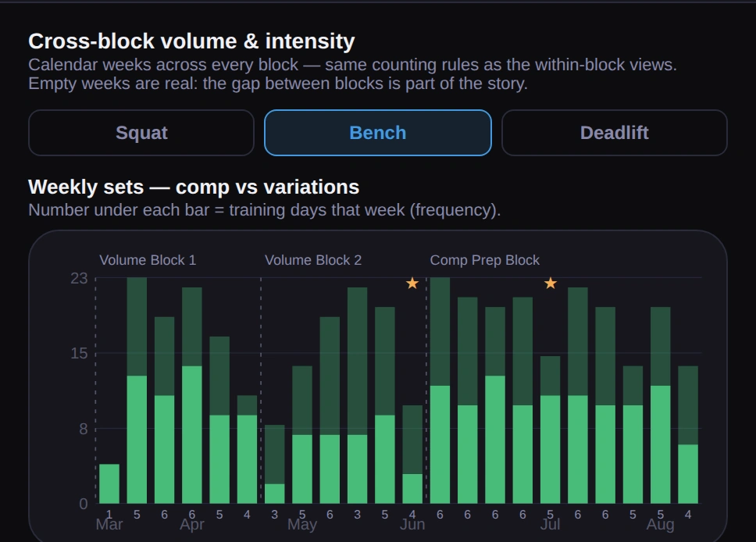
Task: Select the Comp Prep Block label
Action: [x=484, y=260]
